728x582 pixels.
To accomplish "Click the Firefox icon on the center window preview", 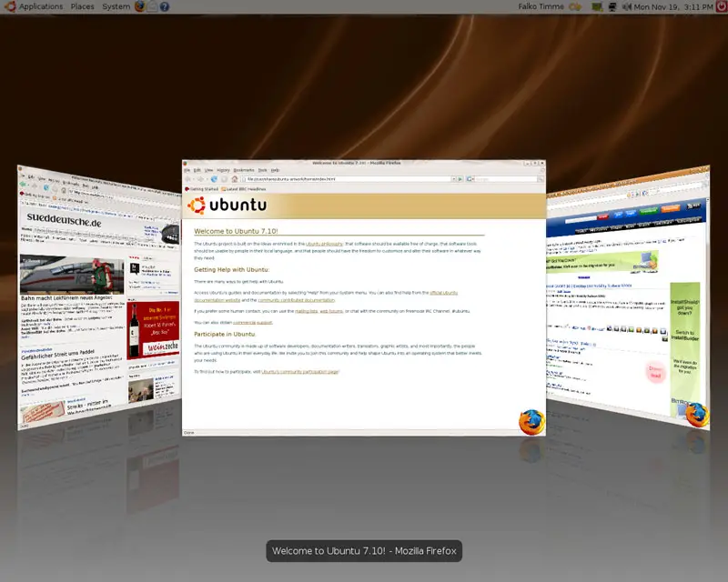I will pos(531,422).
